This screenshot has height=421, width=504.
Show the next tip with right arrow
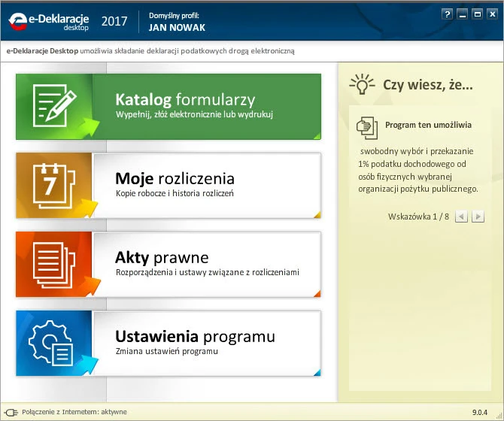coord(478,217)
